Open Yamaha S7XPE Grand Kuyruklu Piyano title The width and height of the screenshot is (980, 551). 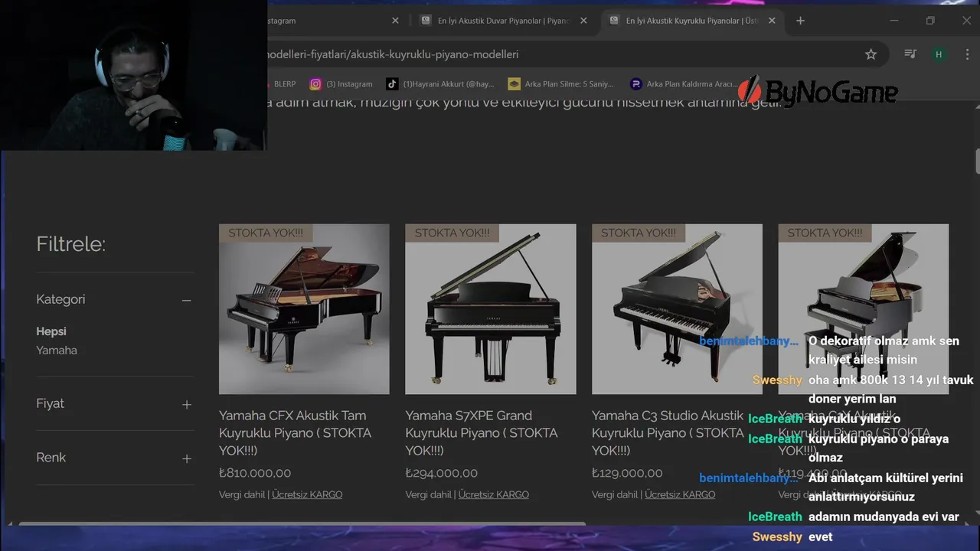click(482, 433)
